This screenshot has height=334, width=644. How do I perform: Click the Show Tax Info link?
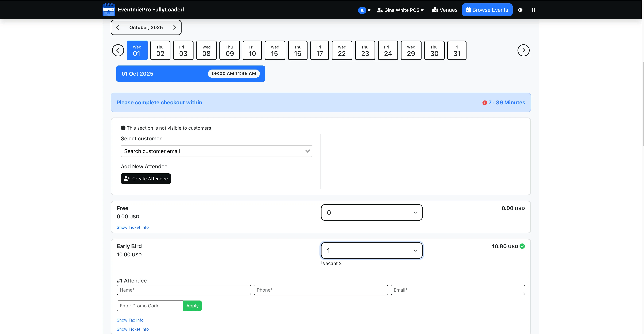point(130,320)
